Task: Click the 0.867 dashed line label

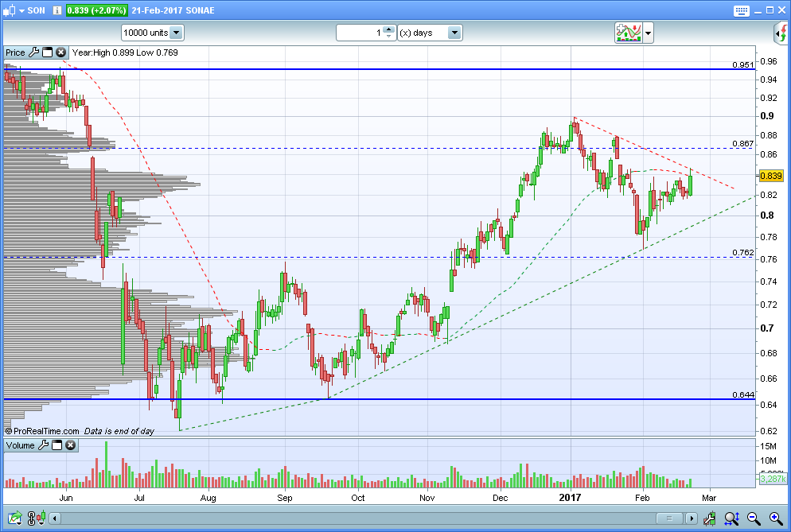Action: pos(743,144)
